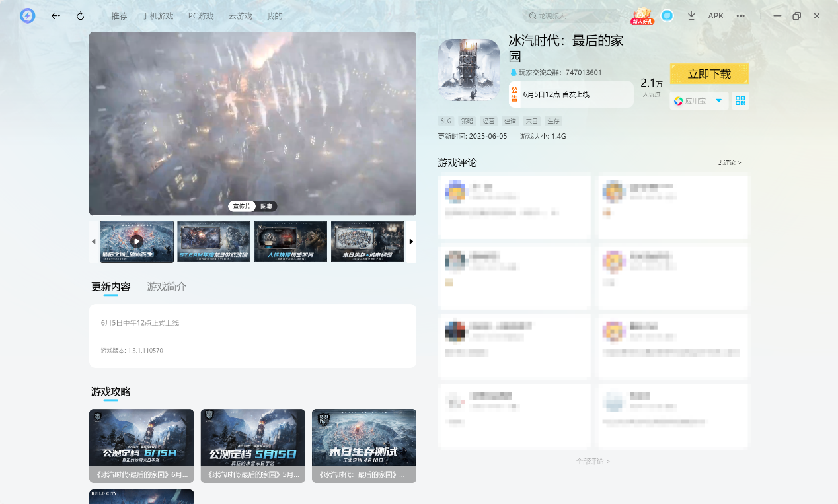Click the QQ penguin icon by 玩家交流Q群
The height and width of the screenshot is (504, 838).
tap(514, 73)
